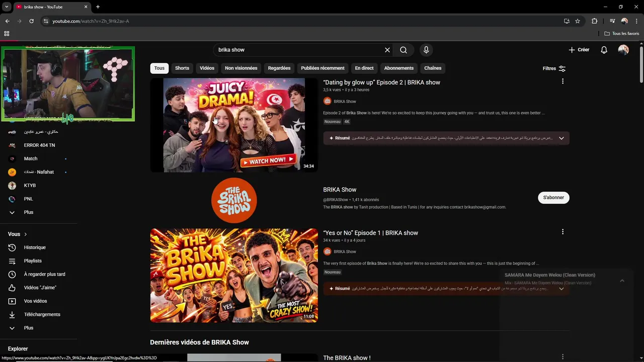The width and height of the screenshot is (644, 362).
Task: Open the BRIKA Show channel link under Yes or No video
Action: pos(345,251)
